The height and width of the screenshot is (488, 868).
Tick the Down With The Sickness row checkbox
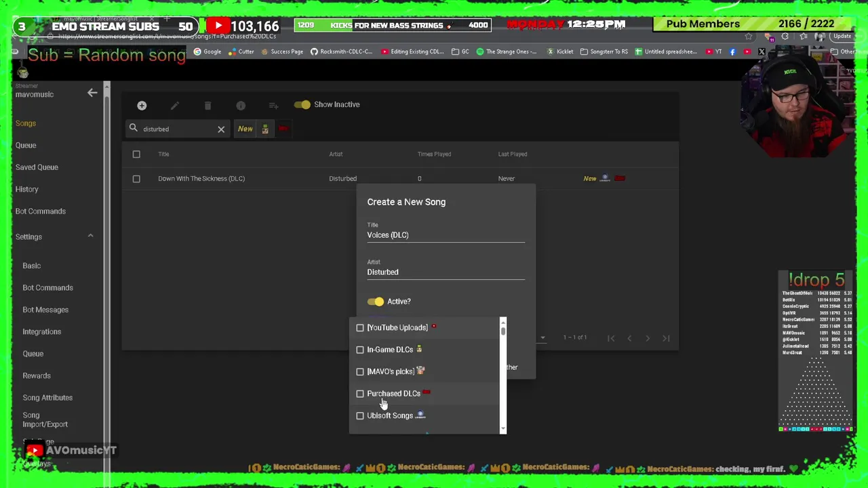(x=136, y=178)
